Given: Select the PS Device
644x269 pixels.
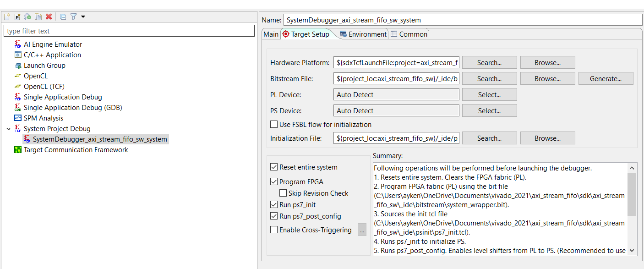Looking at the screenshot, I should coord(490,110).
